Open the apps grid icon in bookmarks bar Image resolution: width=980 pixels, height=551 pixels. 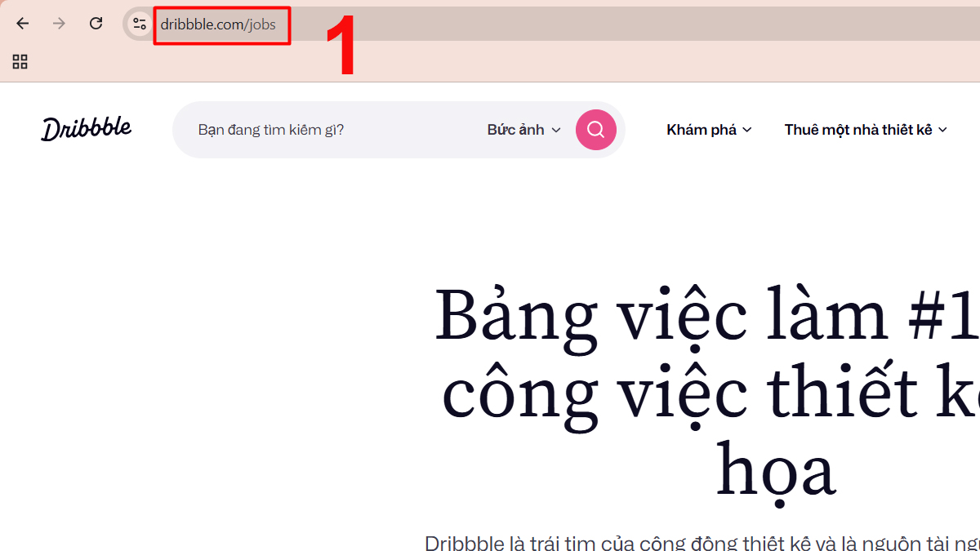pyautogui.click(x=20, y=61)
